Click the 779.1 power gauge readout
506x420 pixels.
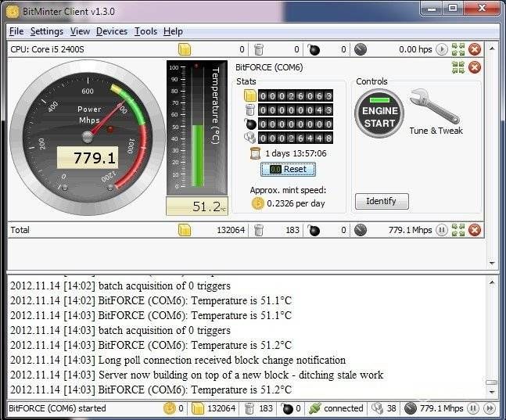click(88, 157)
